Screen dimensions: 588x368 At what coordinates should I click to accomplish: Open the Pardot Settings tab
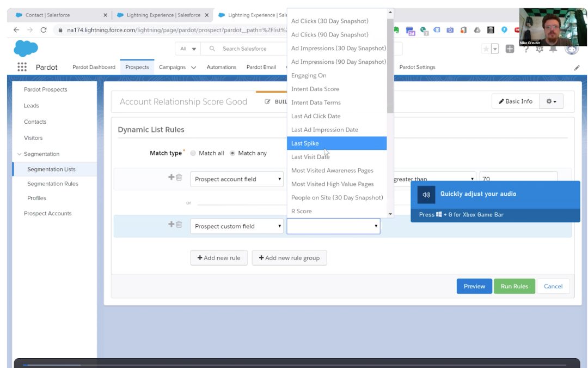[x=417, y=67]
